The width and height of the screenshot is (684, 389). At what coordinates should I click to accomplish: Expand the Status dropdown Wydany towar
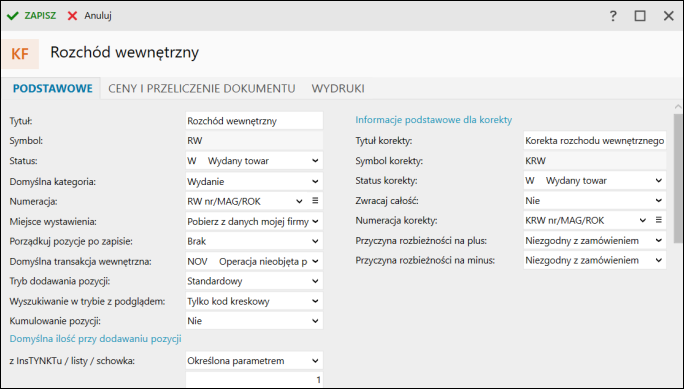pos(254,160)
